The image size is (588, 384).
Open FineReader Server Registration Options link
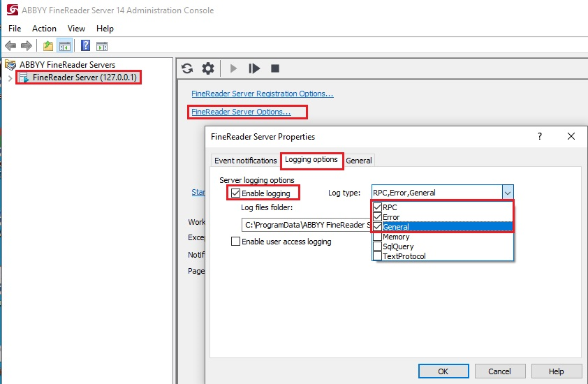[x=262, y=94]
